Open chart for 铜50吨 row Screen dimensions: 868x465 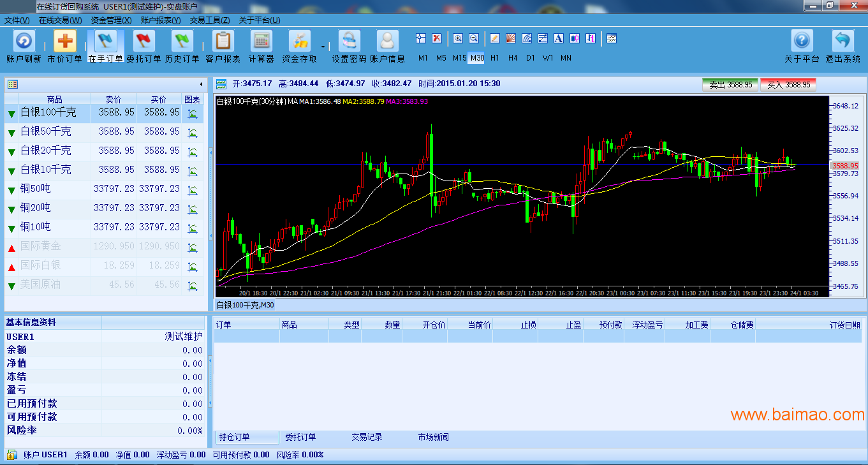[x=192, y=190]
